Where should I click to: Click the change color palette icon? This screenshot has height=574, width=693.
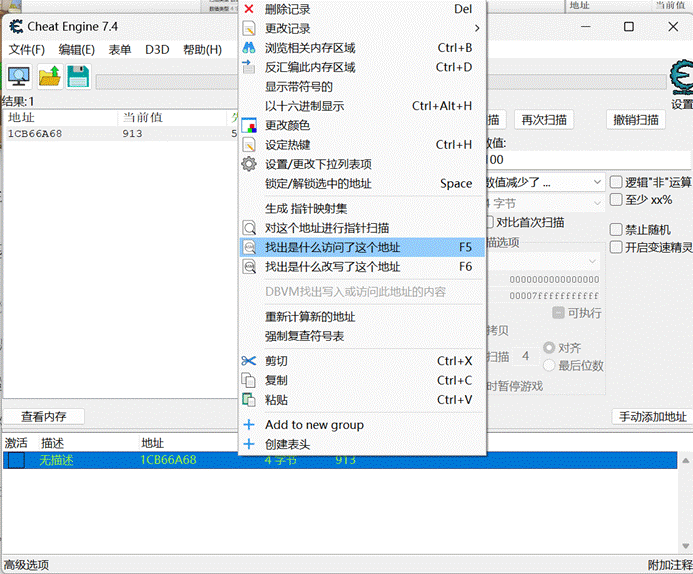[249, 125]
